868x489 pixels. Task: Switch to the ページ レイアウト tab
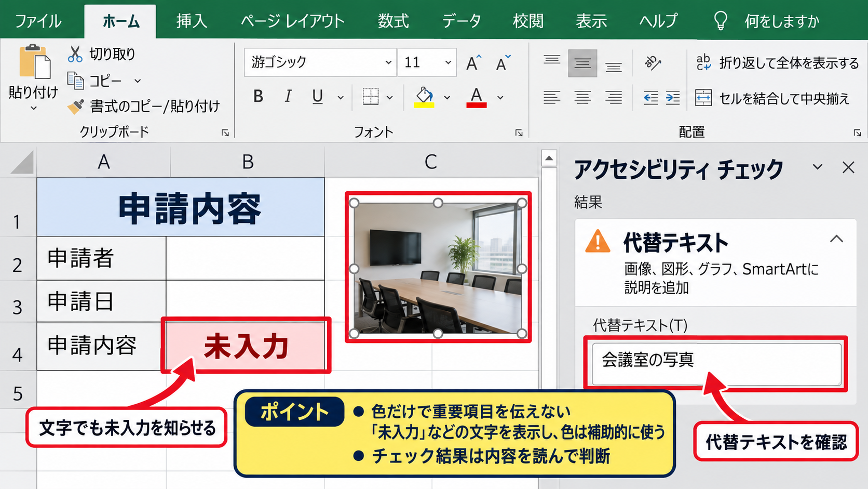[293, 21]
